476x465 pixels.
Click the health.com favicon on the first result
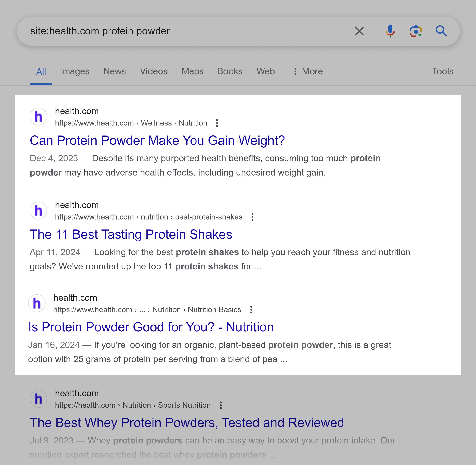pos(38,116)
